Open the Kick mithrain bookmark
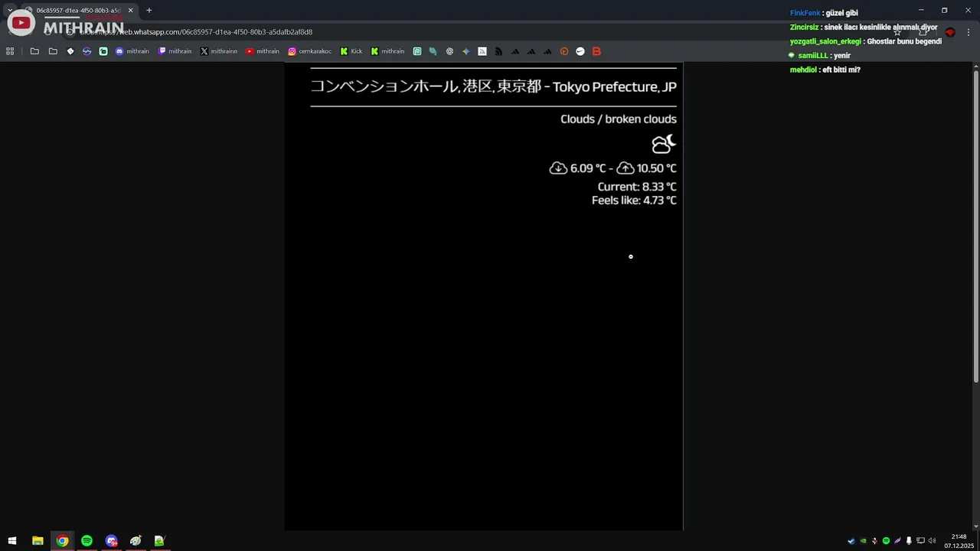The width and height of the screenshot is (980, 551). (x=387, y=51)
